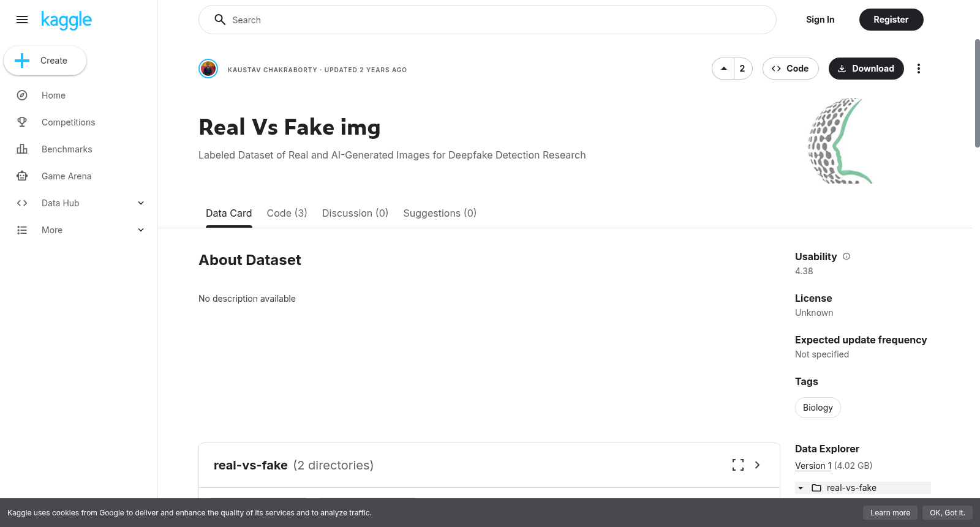980x527 pixels.
Task: Click the Usability info icon
Action: tap(846, 256)
